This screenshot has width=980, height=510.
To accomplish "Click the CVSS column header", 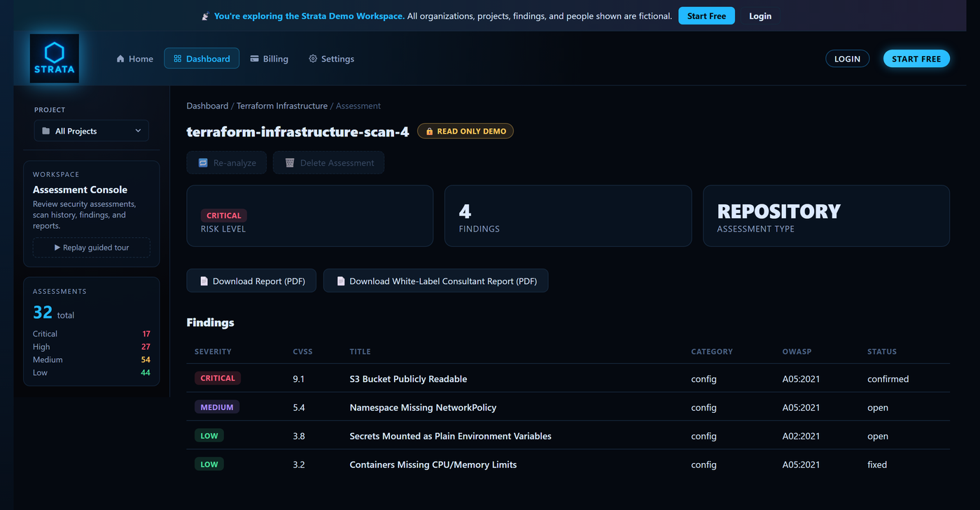I will pos(302,351).
